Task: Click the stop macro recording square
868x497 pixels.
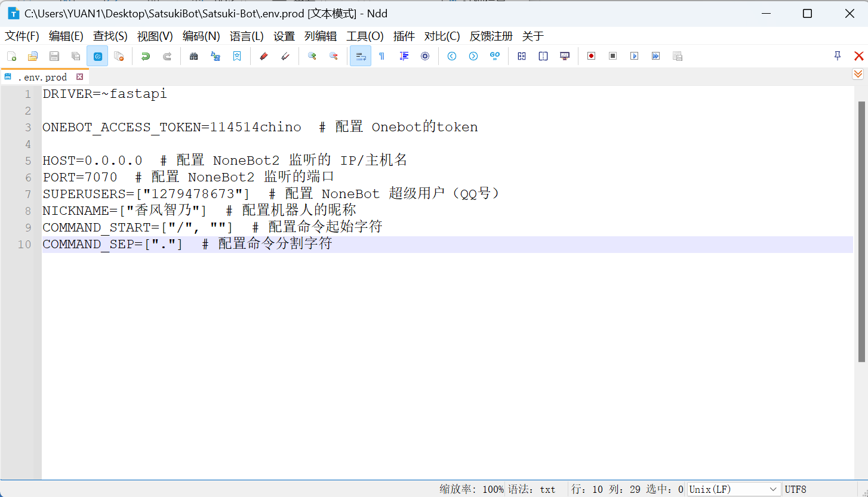Action: [x=613, y=56]
